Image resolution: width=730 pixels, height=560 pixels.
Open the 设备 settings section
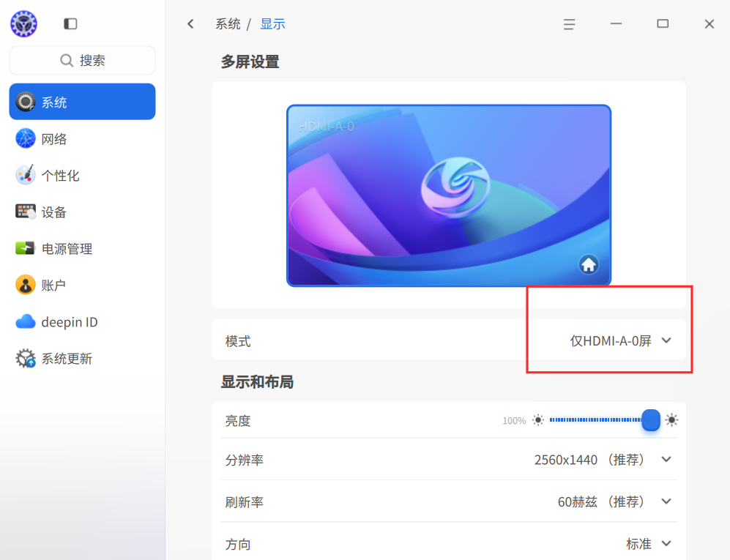click(83, 212)
